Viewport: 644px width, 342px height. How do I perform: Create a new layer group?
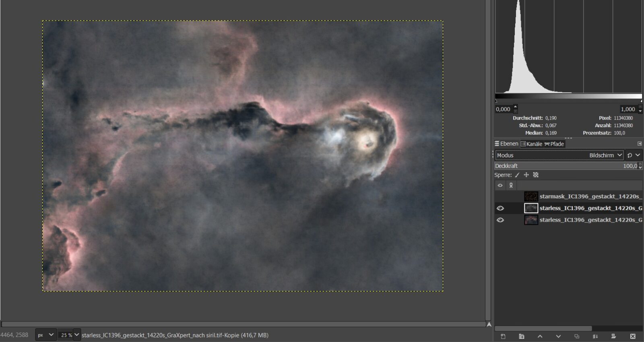click(522, 336)
